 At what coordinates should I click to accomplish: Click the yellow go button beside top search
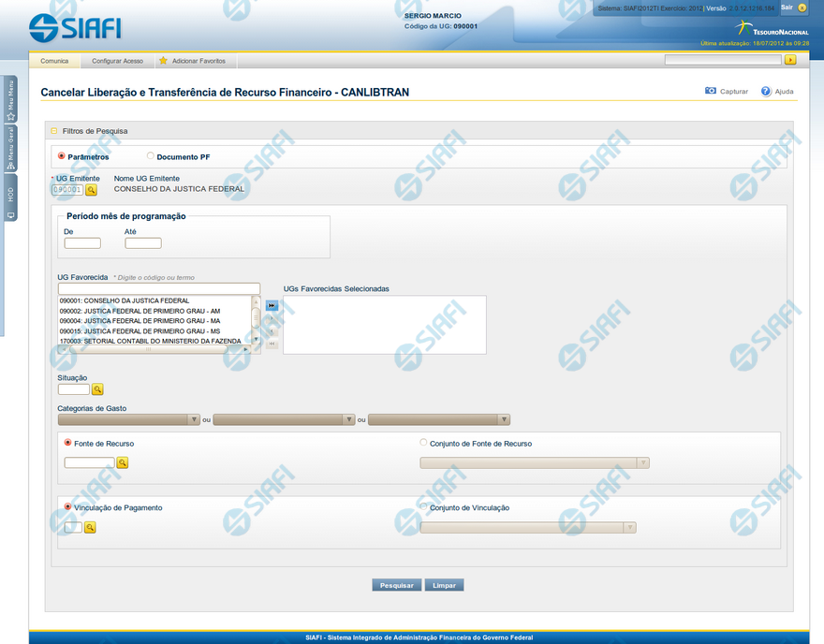790,60
